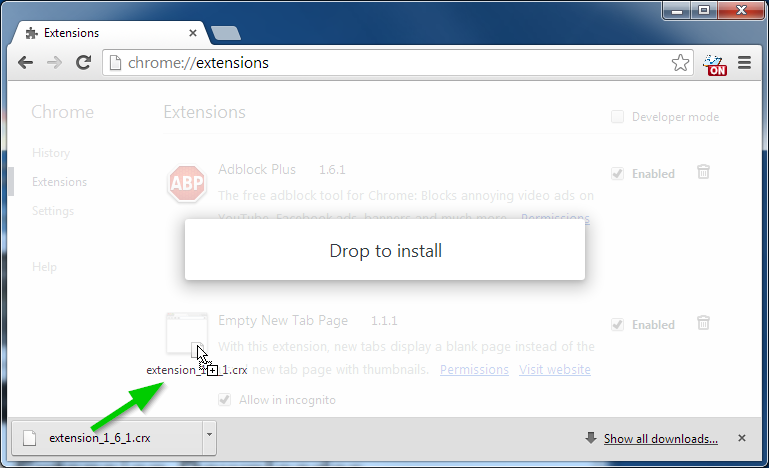Uncheck Enabled for Adblock Plus
Image resolution: width=769 pixels, height=468 pixels.
point(618,173)
